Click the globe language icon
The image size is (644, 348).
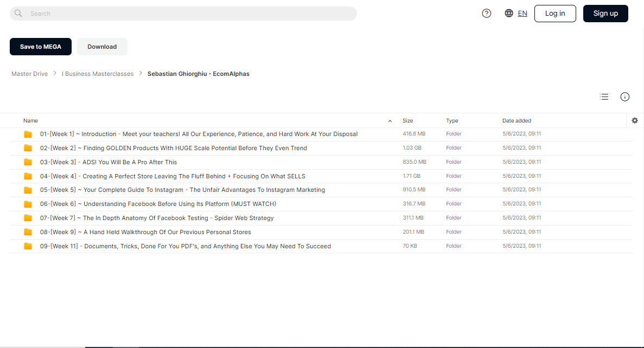509,13
